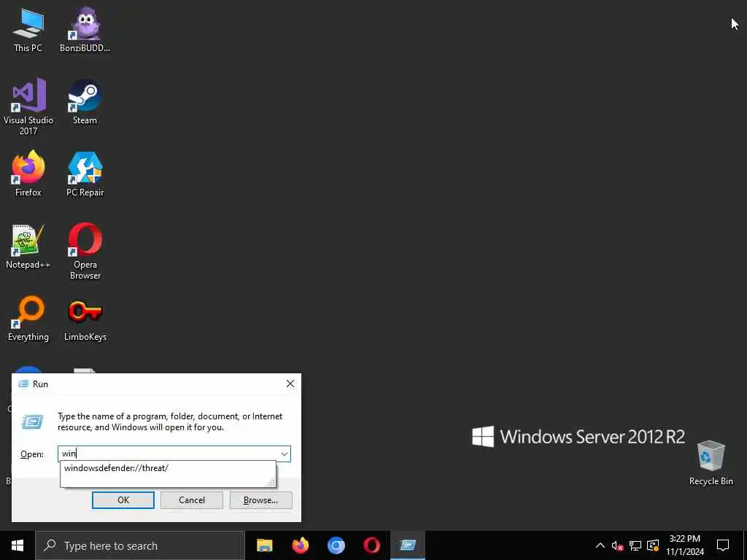
Task: Open Opera Browser desktop shortcut
Action: click(85, 252)
